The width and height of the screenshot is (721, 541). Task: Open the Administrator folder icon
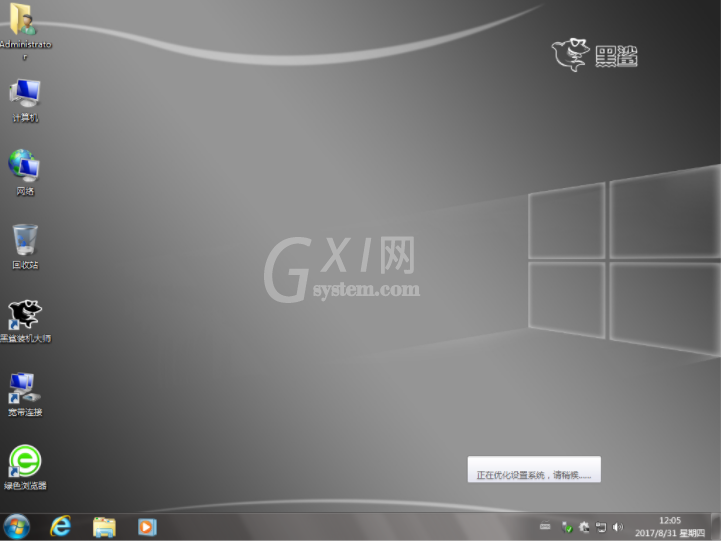coord(24,30)
